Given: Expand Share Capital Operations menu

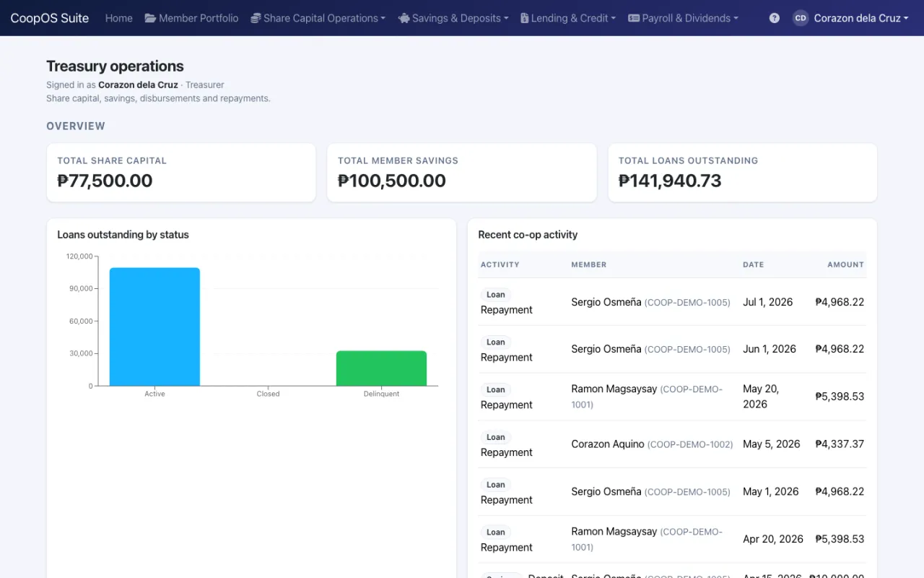Looking at the screenshot, I should pos(318,18).
